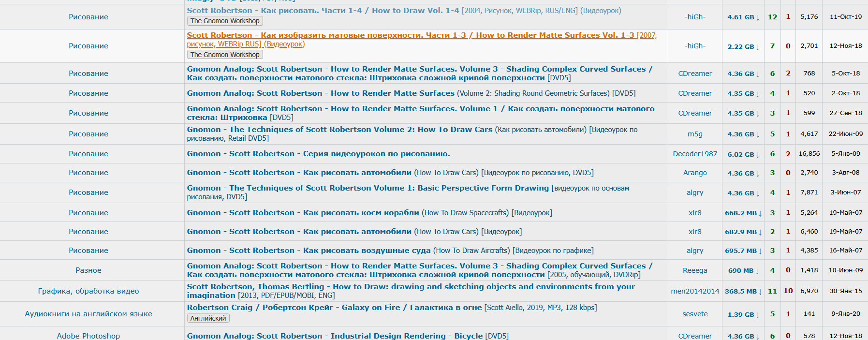This screenshot has width=868, height=340.
Task: Download 4.35 GB torrent dated 27-Сен-18
Action: click(743, 113)
